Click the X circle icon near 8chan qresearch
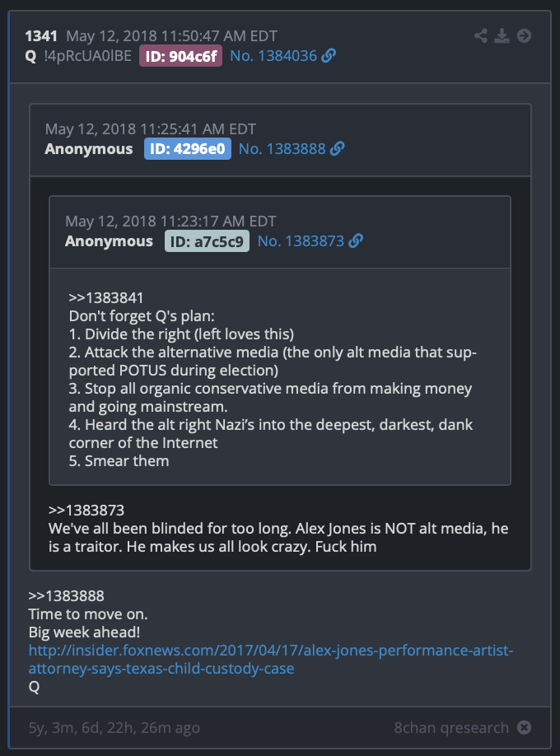The height and width of the screenshot is (756, 560). click(x=524, y=727)
